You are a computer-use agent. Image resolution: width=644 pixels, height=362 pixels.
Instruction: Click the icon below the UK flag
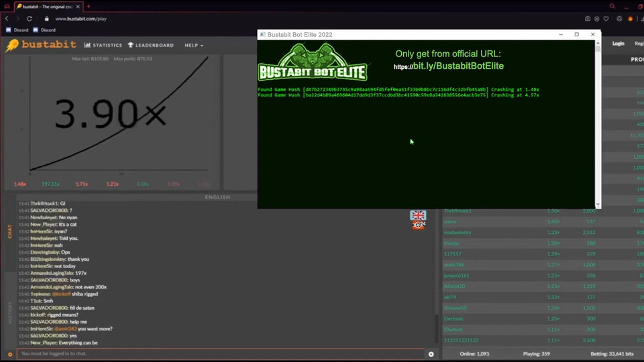419,225
